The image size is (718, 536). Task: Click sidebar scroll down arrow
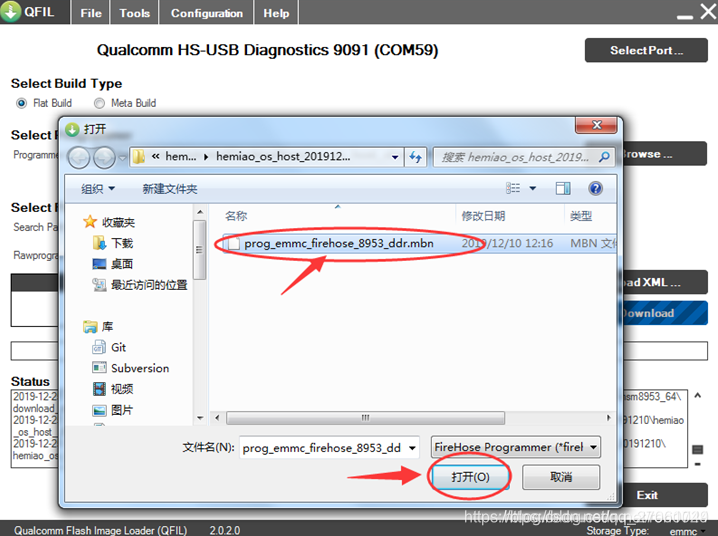[x=200, y=418]
